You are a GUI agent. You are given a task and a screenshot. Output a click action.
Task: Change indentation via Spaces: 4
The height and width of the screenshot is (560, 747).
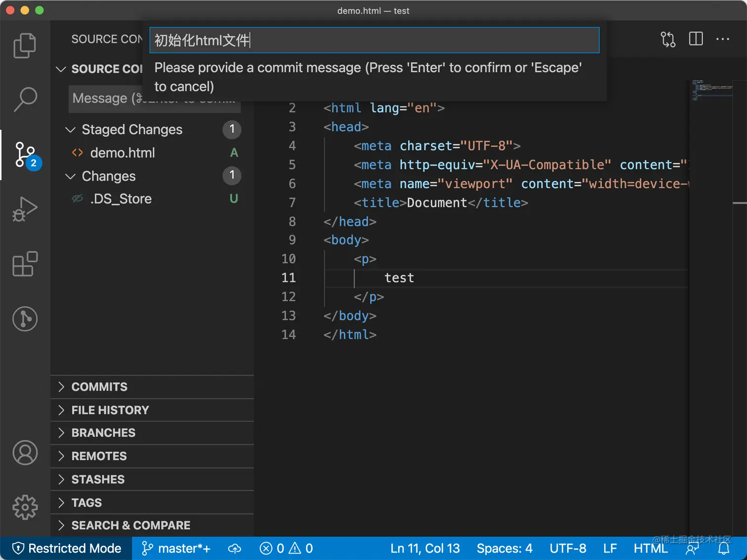(x=504, y=548)
